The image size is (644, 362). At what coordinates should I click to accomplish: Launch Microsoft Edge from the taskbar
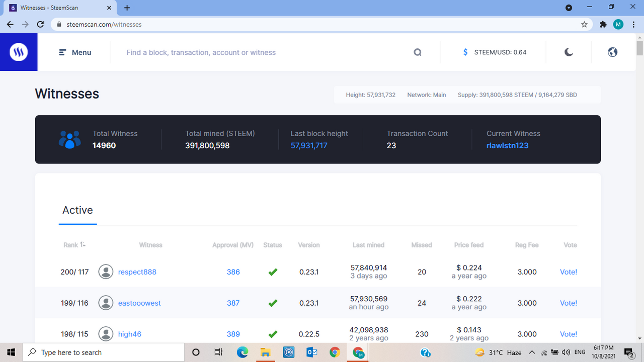pos(243,352)
